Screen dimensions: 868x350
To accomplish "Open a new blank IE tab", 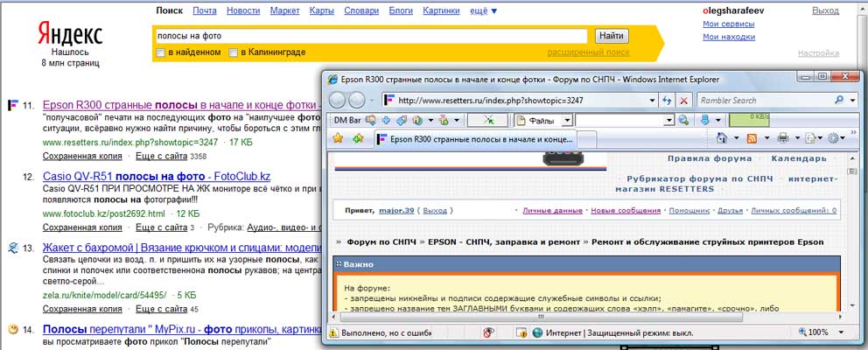I will 587,139.
